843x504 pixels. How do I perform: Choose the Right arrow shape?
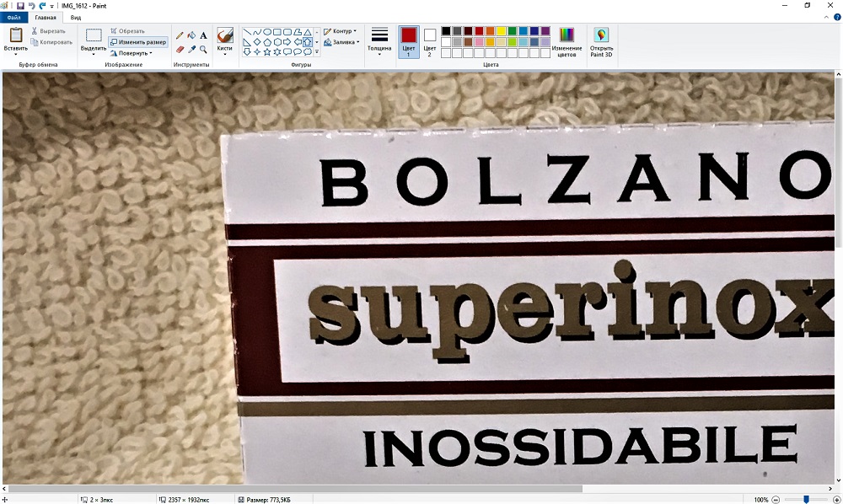click(287, 42)
